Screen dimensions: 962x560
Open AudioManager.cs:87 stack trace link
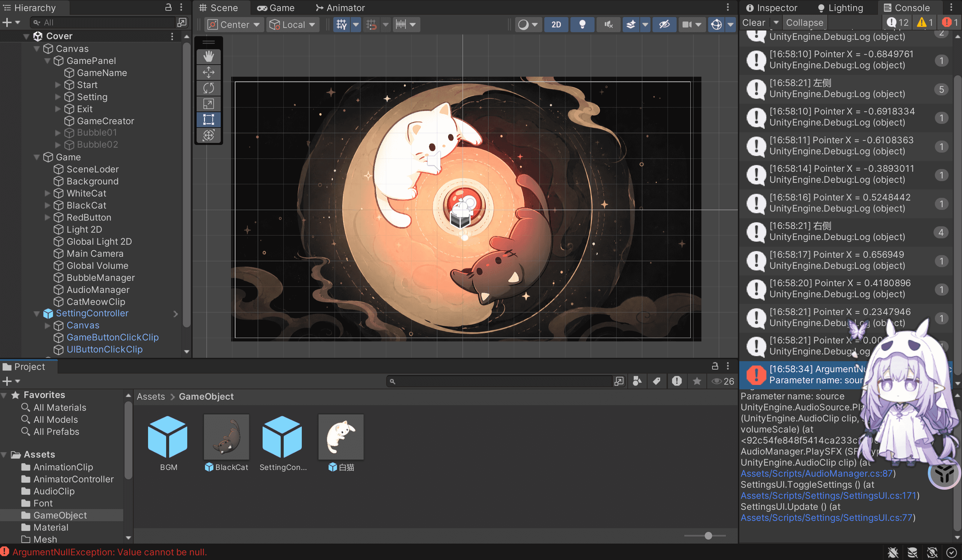(x=817, y=473)
